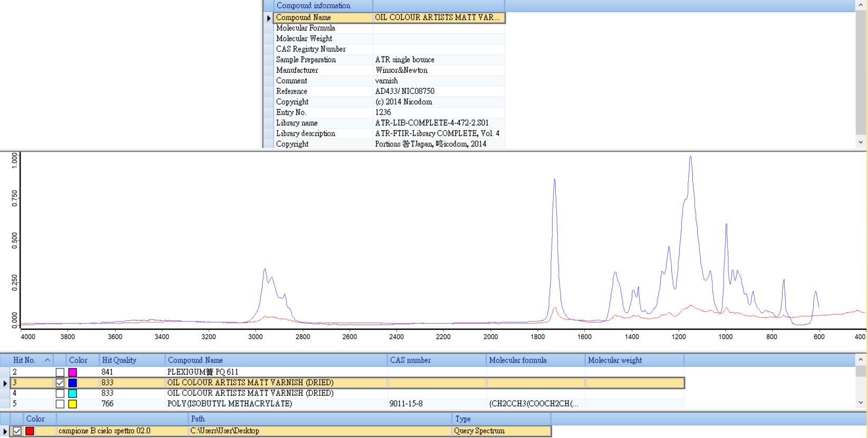Click the molecular formula cell of hit 5

[x=536, y=404]
